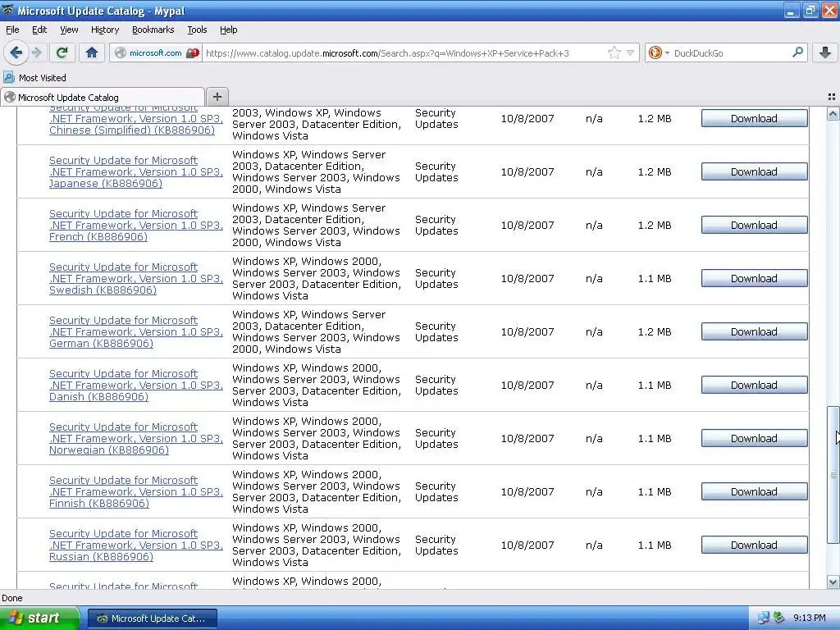Download the French KB886906 update
Viewport: 840px width, 630px height.
click(x=754, y=225)
